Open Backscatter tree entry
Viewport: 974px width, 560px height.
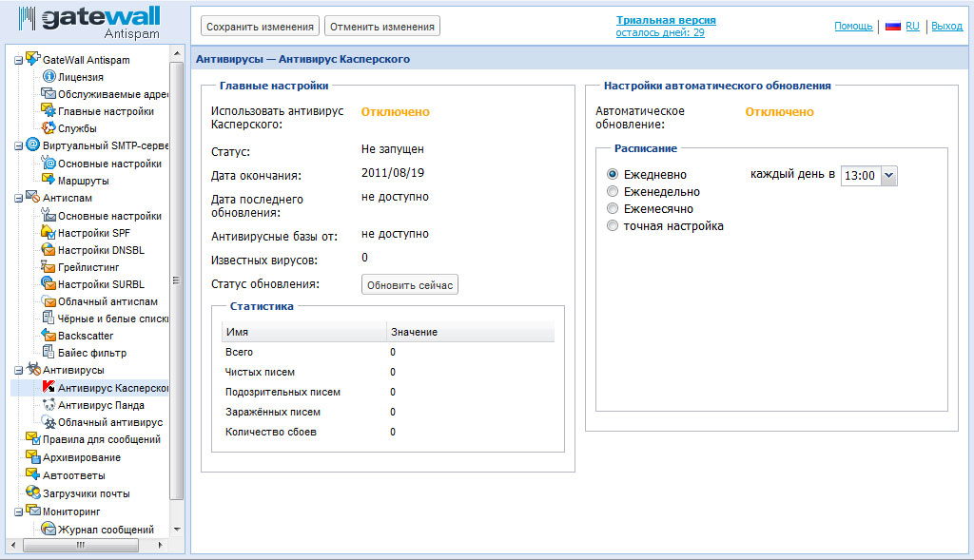click(85, 336)
